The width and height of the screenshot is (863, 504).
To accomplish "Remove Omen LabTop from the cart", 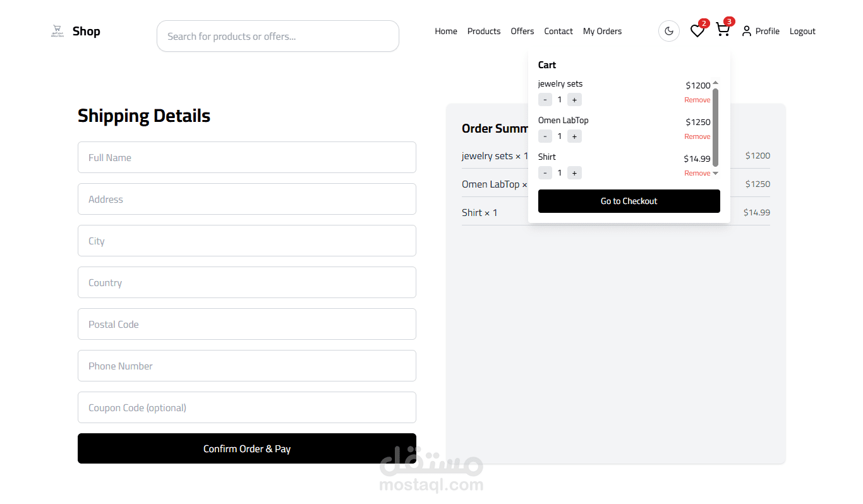I will [697, 136].
